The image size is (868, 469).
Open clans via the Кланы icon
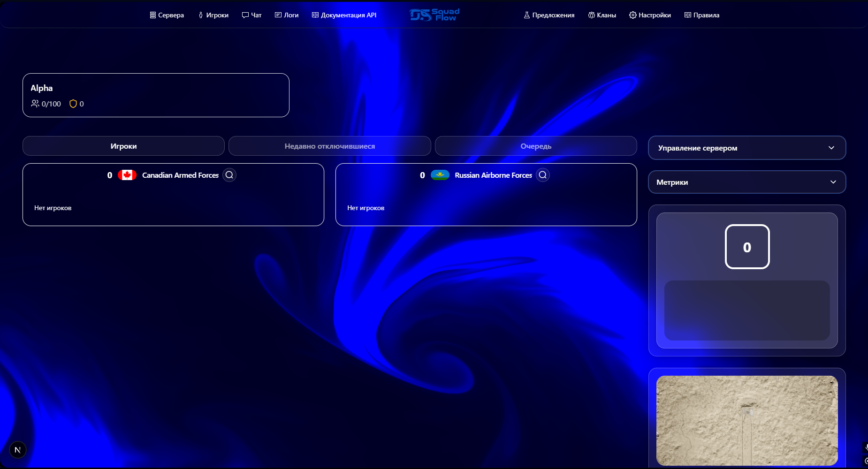coord(592,15)
